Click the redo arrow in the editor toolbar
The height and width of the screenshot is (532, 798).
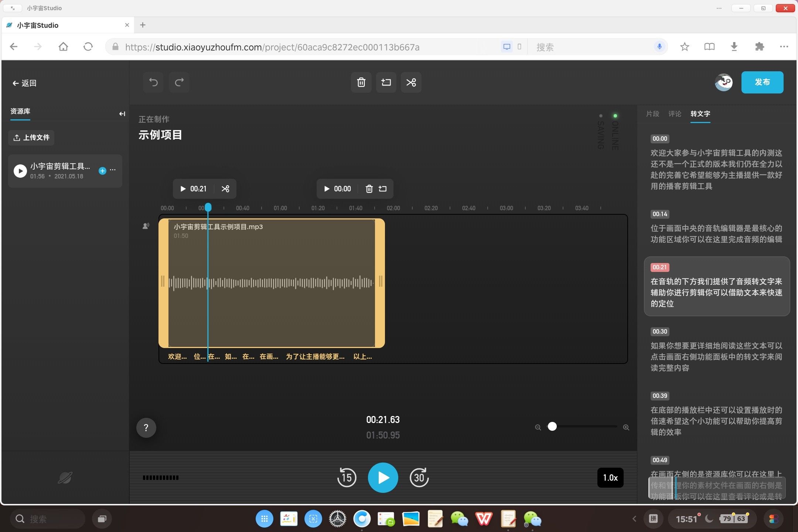pyautogui.click(x=179, y=82)
